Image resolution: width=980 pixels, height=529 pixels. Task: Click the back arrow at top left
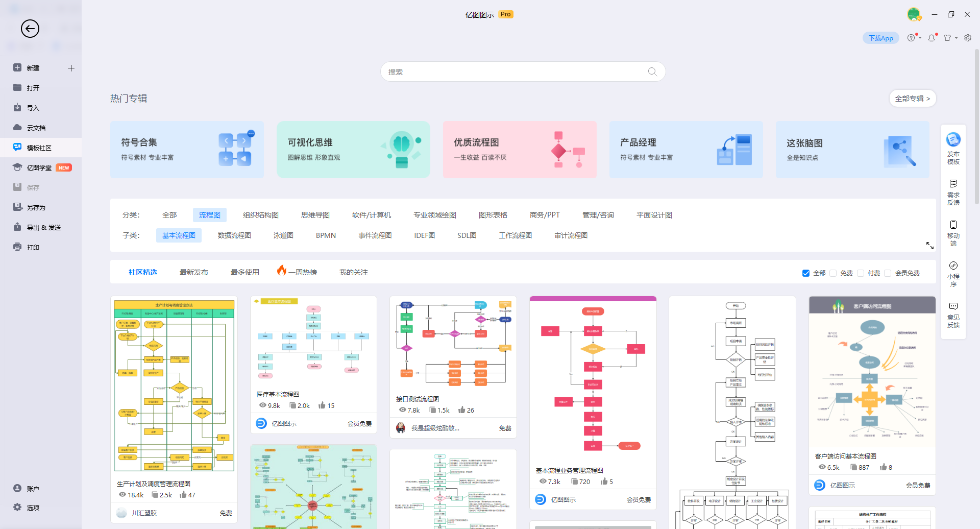[30, 29]
